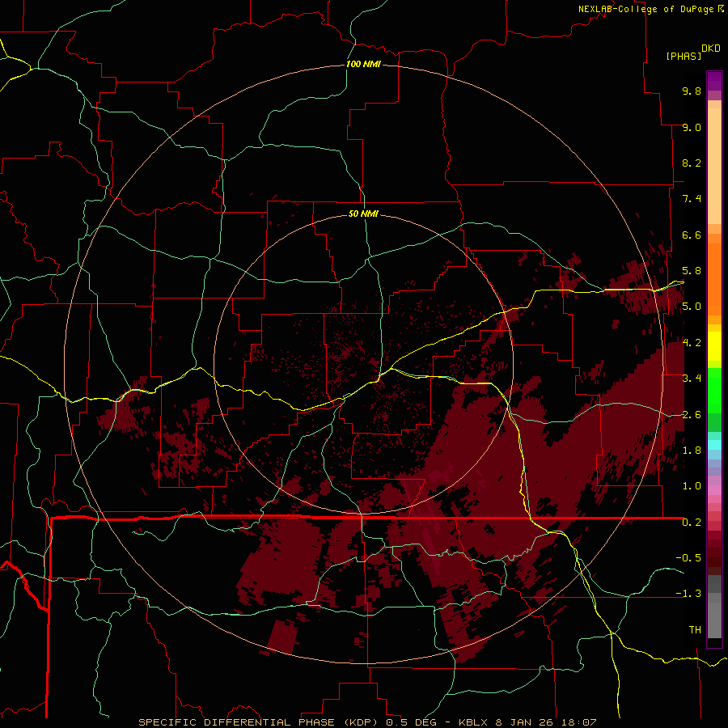Click the SPECIFIC DIFFERENTIAL PHASE caption text

click(x=236, y=722)
